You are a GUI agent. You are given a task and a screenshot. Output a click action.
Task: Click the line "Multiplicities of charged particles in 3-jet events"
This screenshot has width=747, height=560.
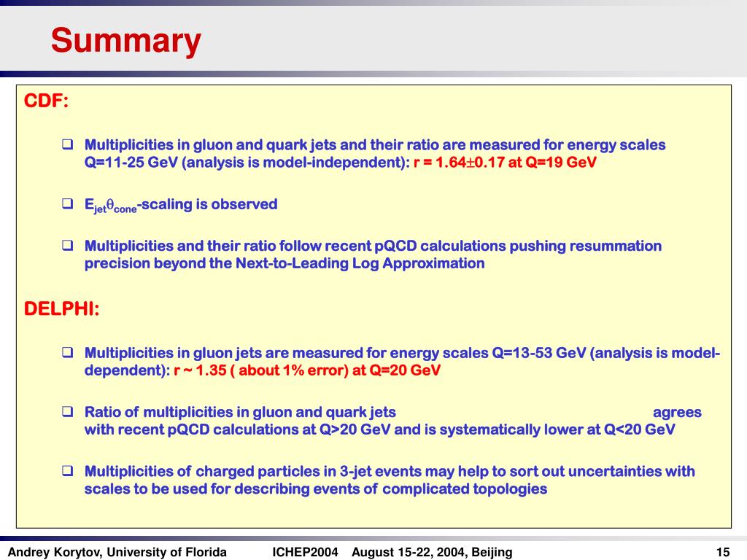tap(390, 472)
